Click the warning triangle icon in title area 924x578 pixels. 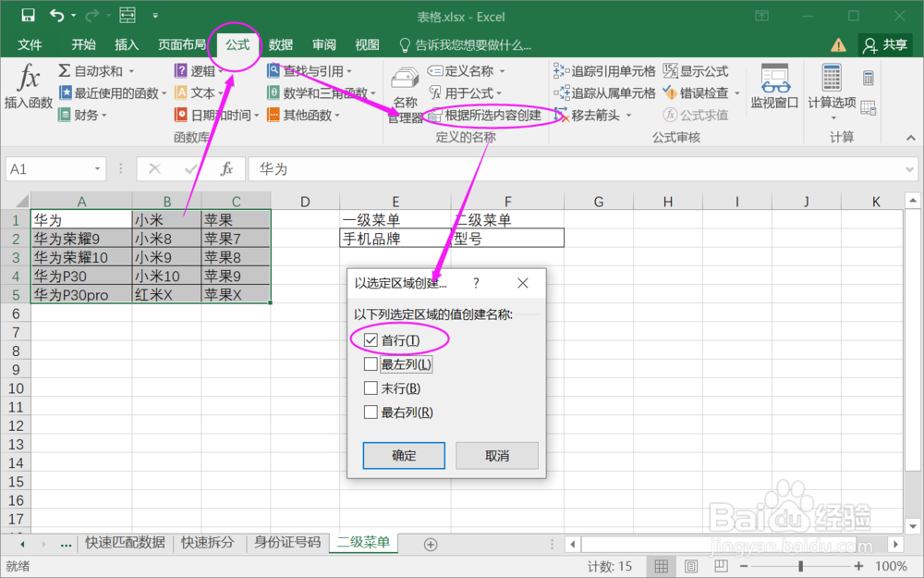pos(838,44)
